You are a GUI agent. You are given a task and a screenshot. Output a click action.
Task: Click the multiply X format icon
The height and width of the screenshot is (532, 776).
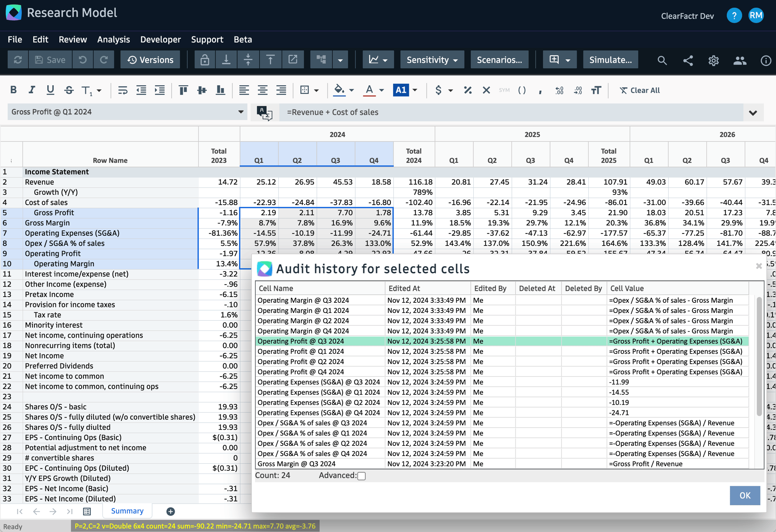[486, 90]
